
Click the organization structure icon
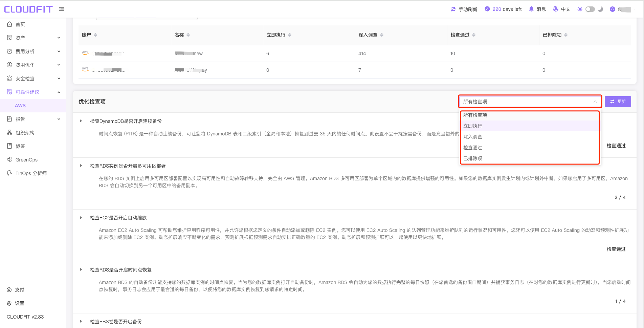pos(9,133)
